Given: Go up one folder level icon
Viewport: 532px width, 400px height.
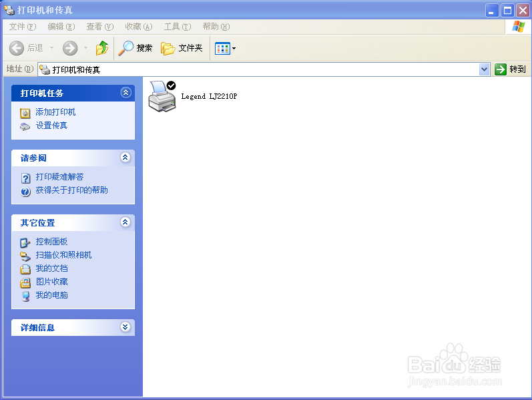Looking at the screenshot, I should [x=101, y=48].
